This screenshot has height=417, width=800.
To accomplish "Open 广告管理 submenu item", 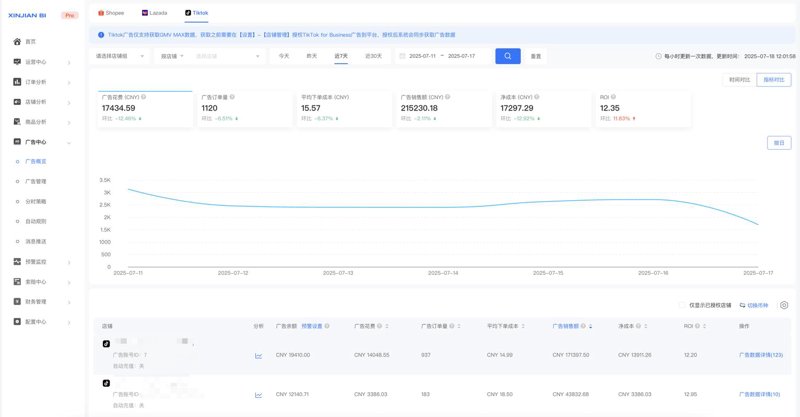I will coord(36,181).
